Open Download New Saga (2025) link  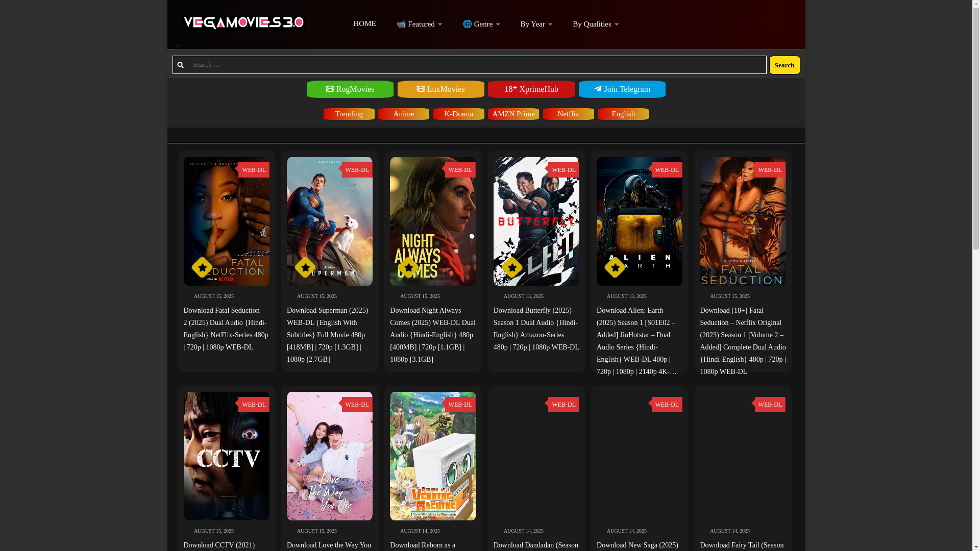[x=638, y=545]
